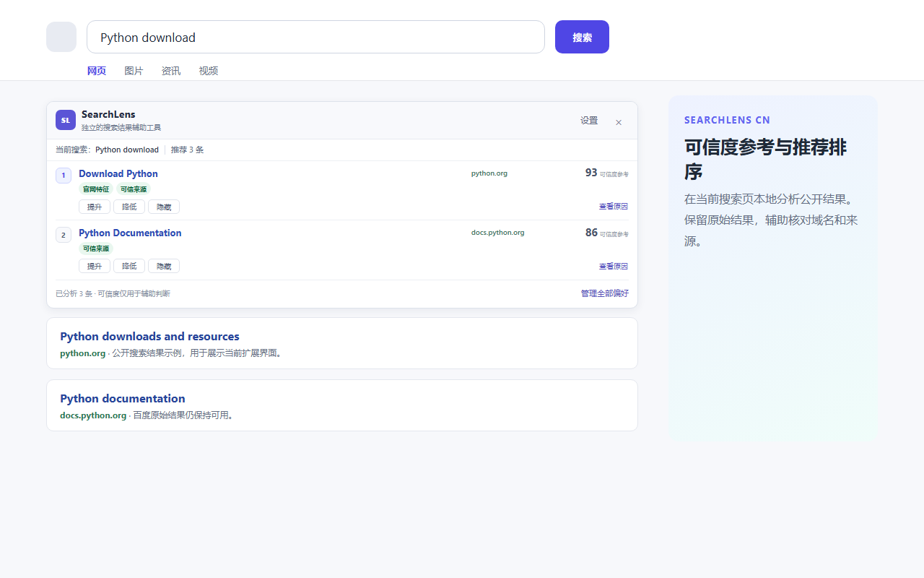Open 管理全部偏好 link

[605, 293]
